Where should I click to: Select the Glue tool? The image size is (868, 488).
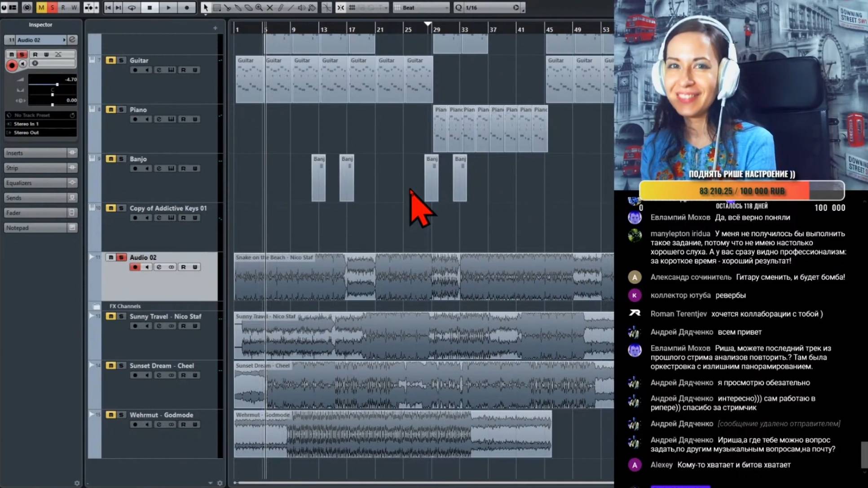click(x=238, y=8)
